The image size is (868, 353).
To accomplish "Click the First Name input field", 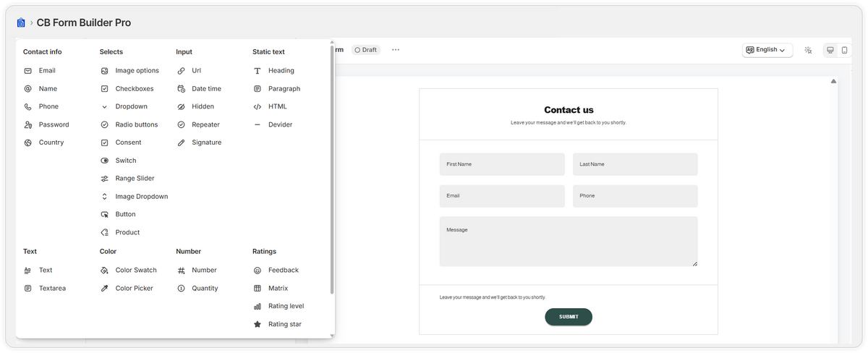I will tap(502, 164).
